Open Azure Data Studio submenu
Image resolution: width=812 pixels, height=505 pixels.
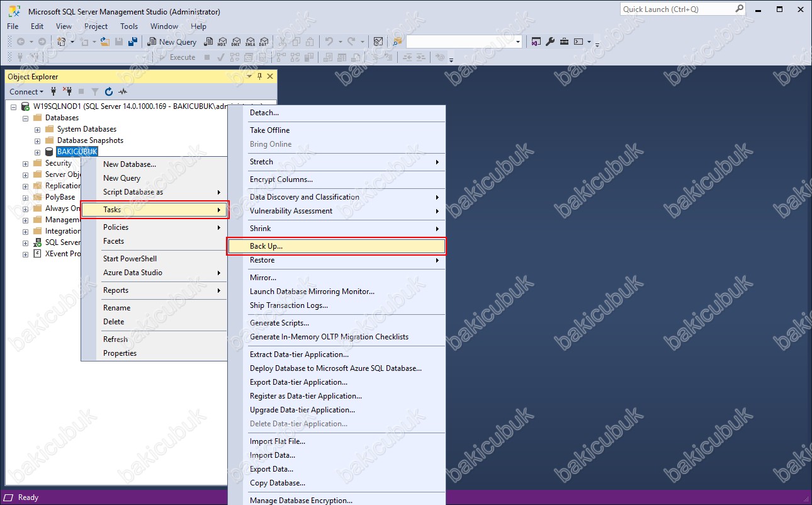(x=154, y=273)
